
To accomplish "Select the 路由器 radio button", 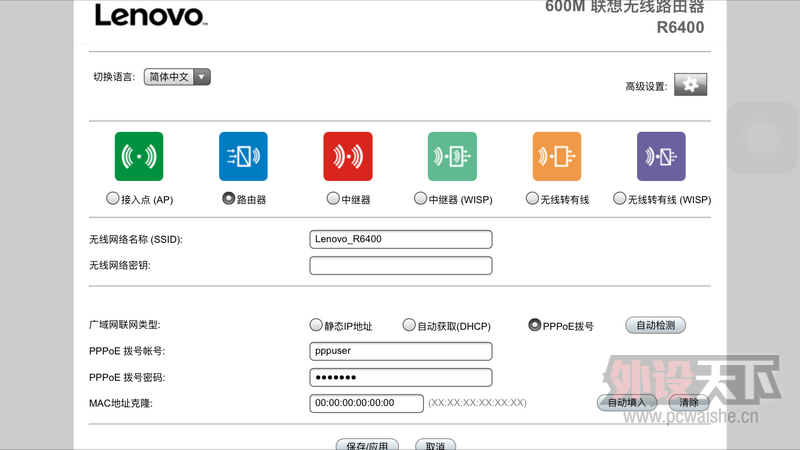I will pos(229,198).
